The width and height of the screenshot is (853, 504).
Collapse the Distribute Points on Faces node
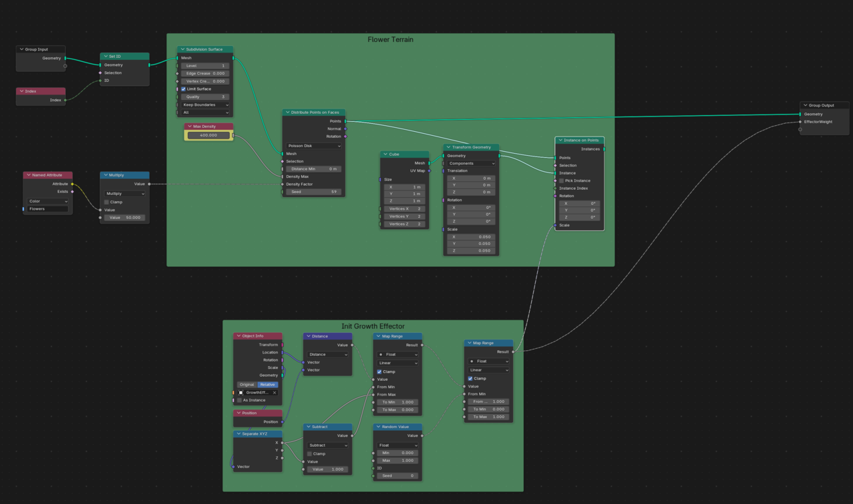(x=287, y=113)
